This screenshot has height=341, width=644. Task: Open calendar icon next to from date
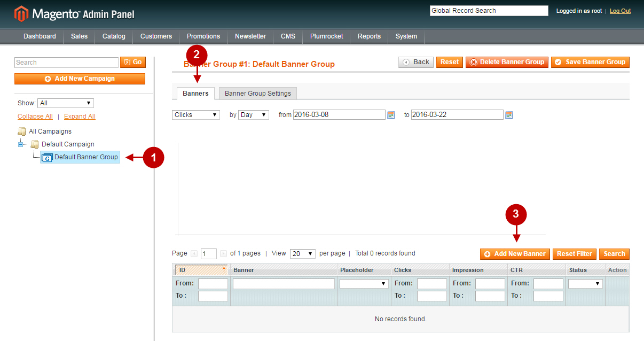391,115
